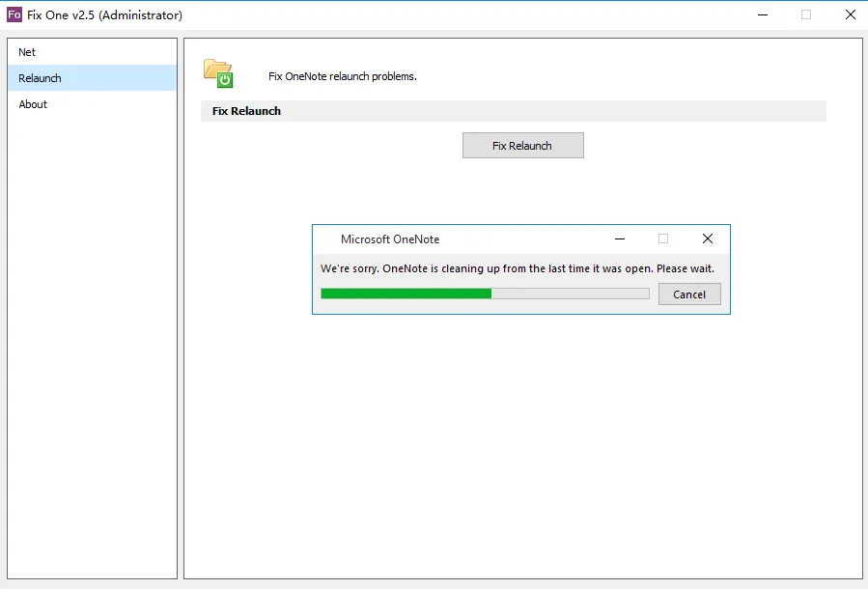Click the Fix Relaunch button
Image resolution: width=868 pixels, height=589 pixels.
(522, 146)
